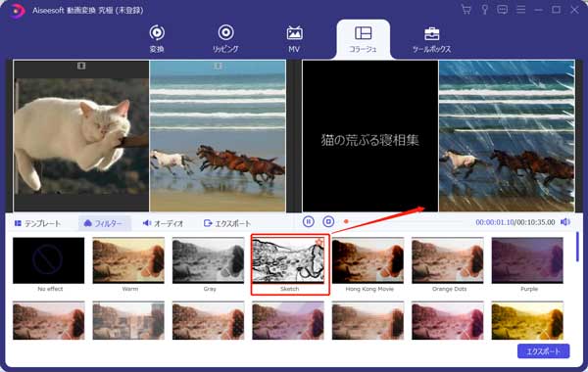The width and height of the screenshot is (588, 372).
Task: Select the yellow-tinted filter in second row
Action: pyautogui.click(x=527, y=321)
